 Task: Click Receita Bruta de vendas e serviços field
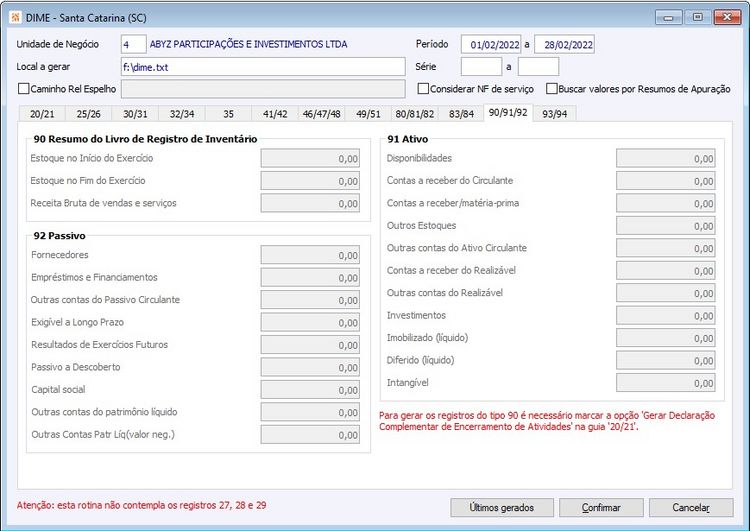click(310, 203)
